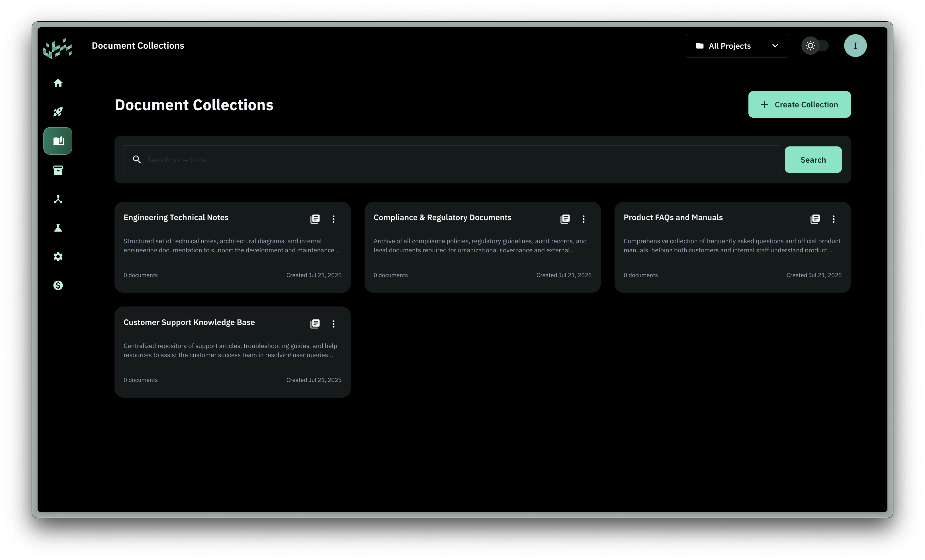
Task: Click the Customer Support card description text
Action: [230, 350]
